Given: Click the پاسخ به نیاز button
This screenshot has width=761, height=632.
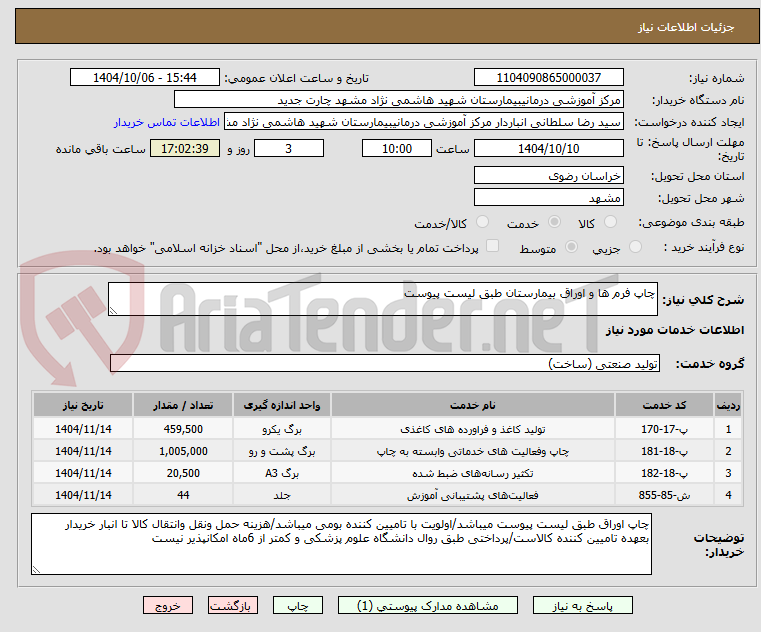Looking at the screenshot, I should 582,605.
